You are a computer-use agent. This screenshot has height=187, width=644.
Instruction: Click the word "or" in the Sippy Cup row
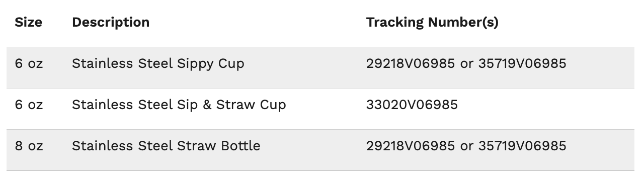467,64
